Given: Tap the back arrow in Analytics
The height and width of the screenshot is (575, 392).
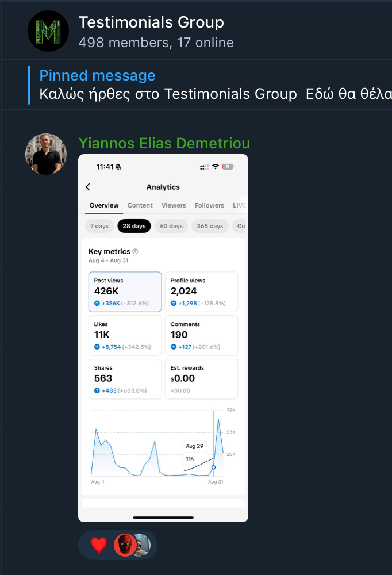Looking at the screenshot, I should (x=88, y=187).
